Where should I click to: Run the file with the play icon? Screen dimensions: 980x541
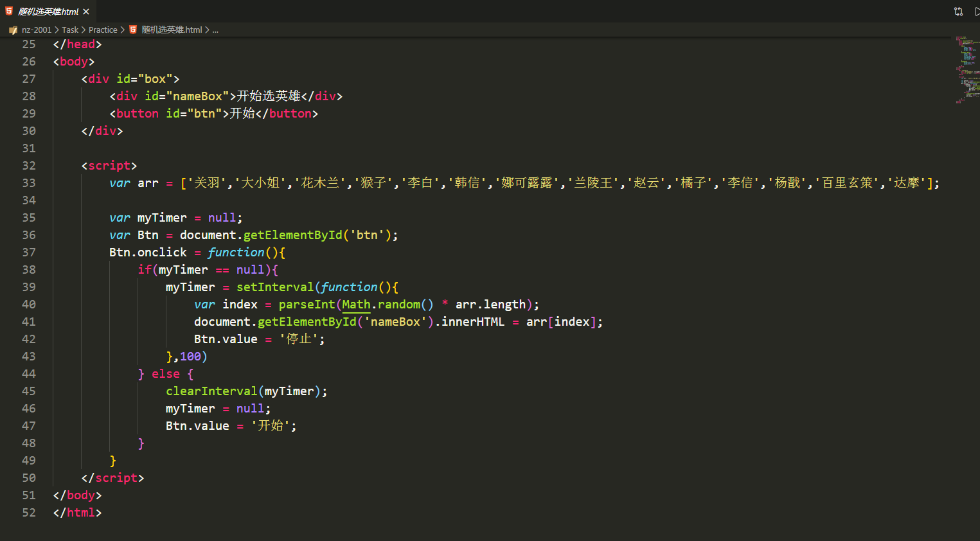977,12
